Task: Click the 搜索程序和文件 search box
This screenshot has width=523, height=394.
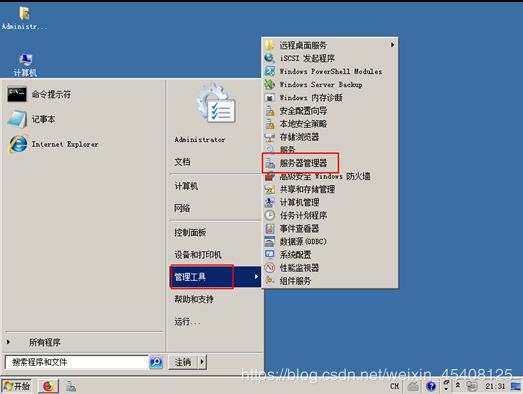Action: click(x=77, y=362)
